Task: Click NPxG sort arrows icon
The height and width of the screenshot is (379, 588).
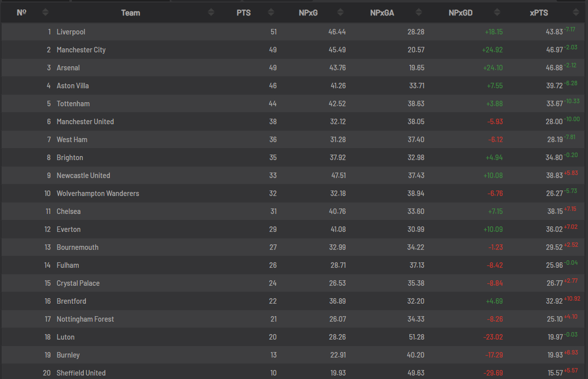Action: (340, 12)
